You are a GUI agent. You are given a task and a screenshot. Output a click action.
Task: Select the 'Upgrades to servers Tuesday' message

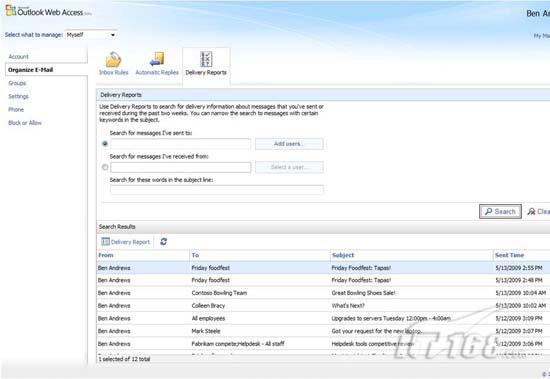pos(323,318)
